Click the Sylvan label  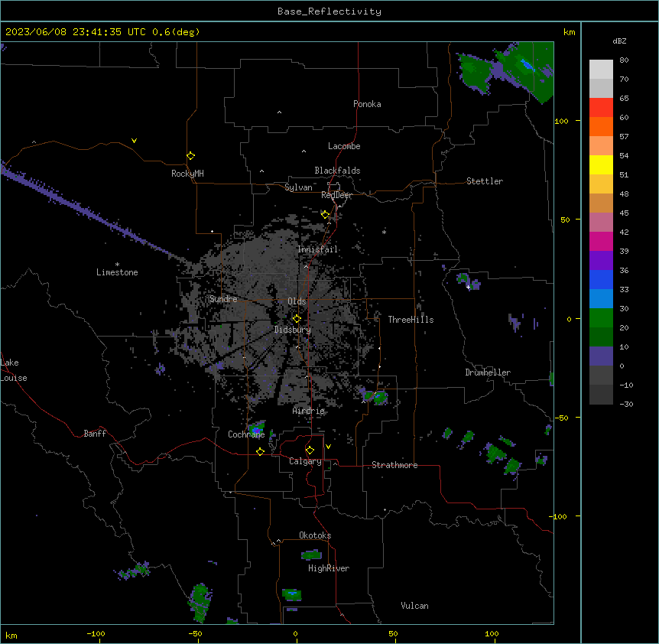pos(298,187)
